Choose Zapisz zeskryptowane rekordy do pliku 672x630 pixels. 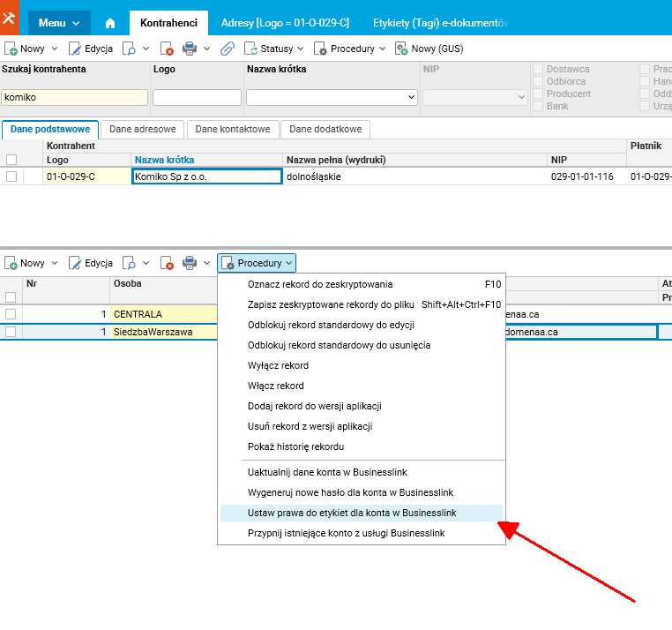[362, 305]
